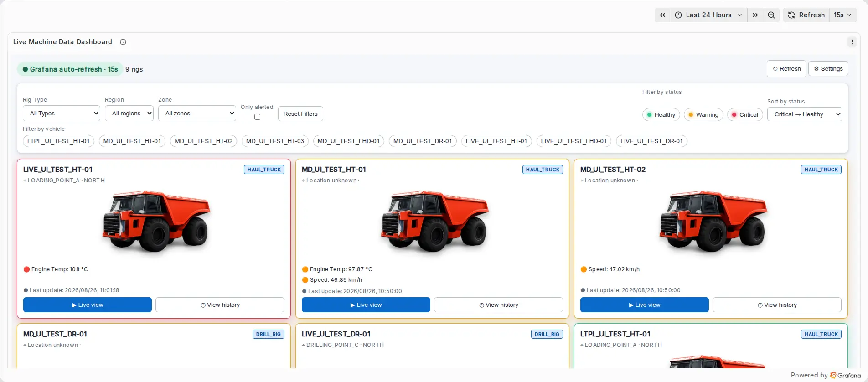Toggle the LTPL_UI_TEST_HT-01 vehicle filter
868x382 pixels.
click(x=58, y=141)
